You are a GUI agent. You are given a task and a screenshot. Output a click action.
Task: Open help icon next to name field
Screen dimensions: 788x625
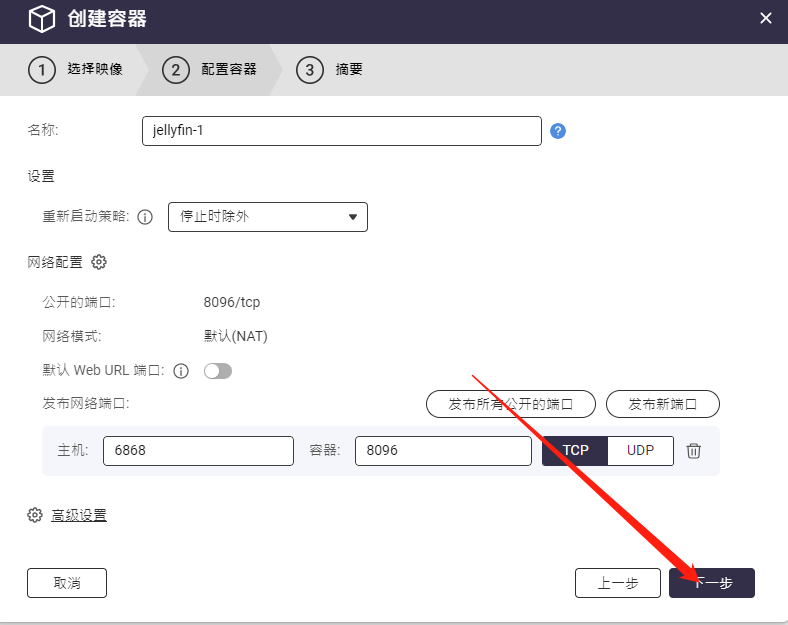[x=558, y=131]
